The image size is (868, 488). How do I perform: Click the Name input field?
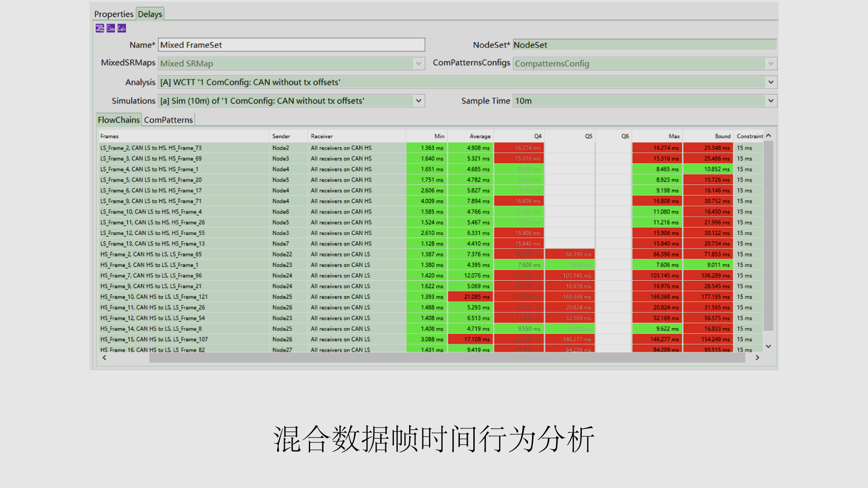coord(291,45)
